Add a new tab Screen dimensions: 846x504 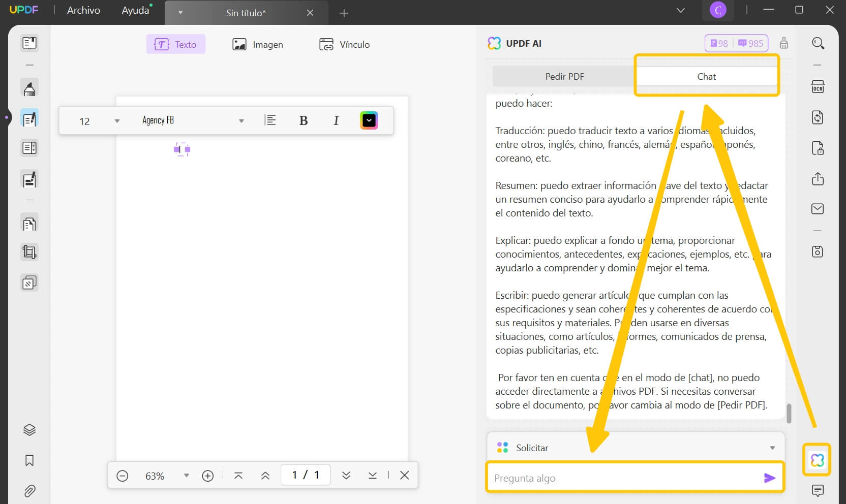[344, 13]
